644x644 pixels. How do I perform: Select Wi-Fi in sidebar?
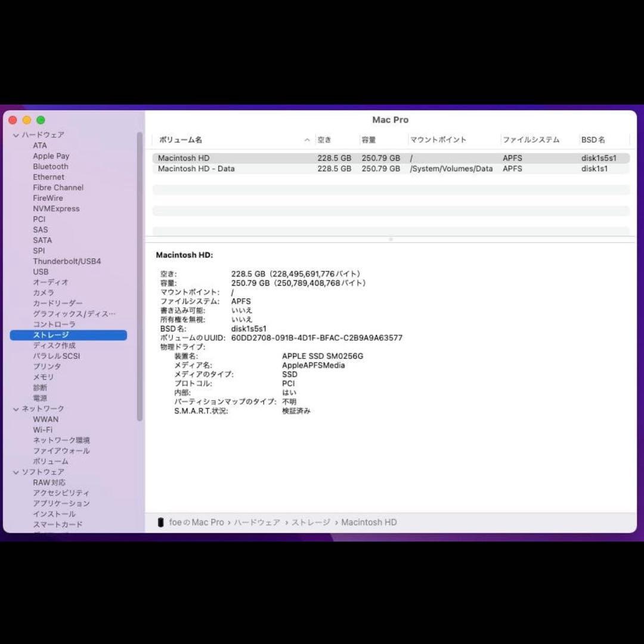click(43, 430)
